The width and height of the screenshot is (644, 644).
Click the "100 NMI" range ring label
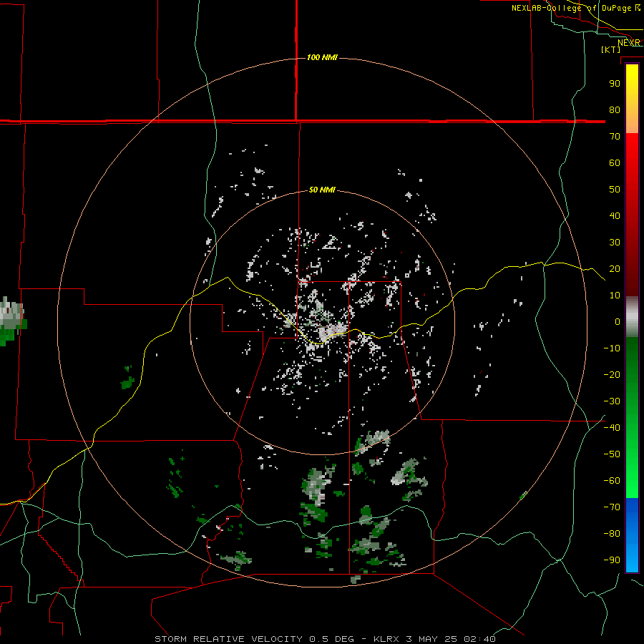pos(322,57)
